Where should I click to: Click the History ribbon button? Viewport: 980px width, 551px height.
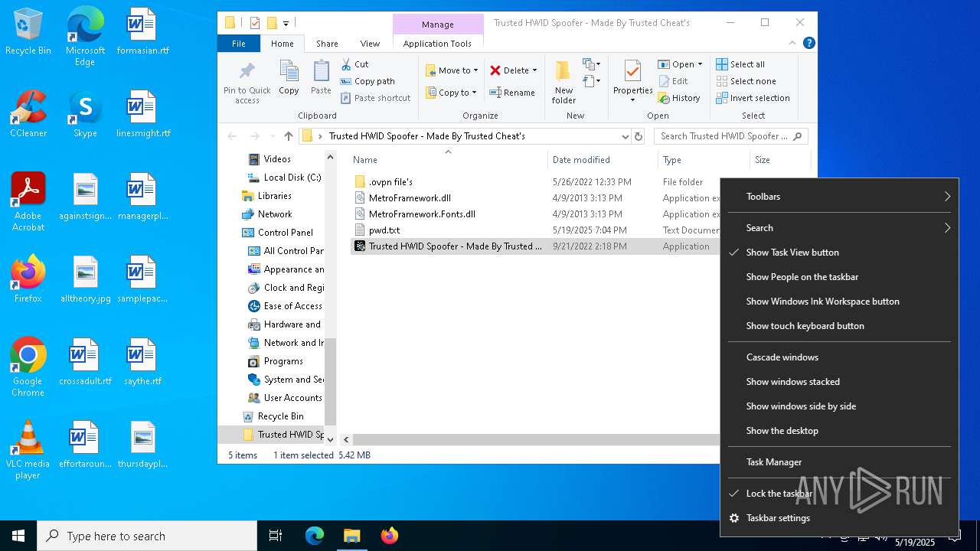[678, 98]
